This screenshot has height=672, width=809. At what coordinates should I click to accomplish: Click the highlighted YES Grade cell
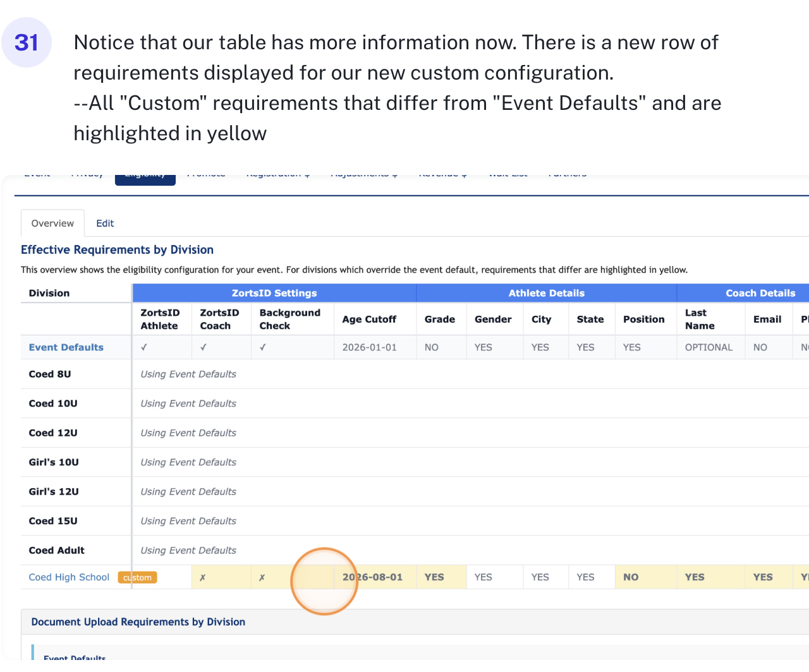click(434, 577)
